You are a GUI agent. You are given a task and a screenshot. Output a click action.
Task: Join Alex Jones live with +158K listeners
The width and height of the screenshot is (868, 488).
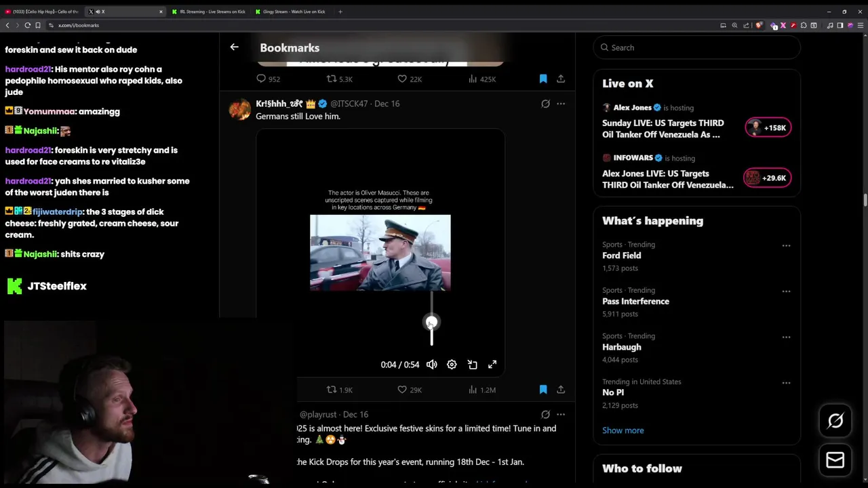768,127
